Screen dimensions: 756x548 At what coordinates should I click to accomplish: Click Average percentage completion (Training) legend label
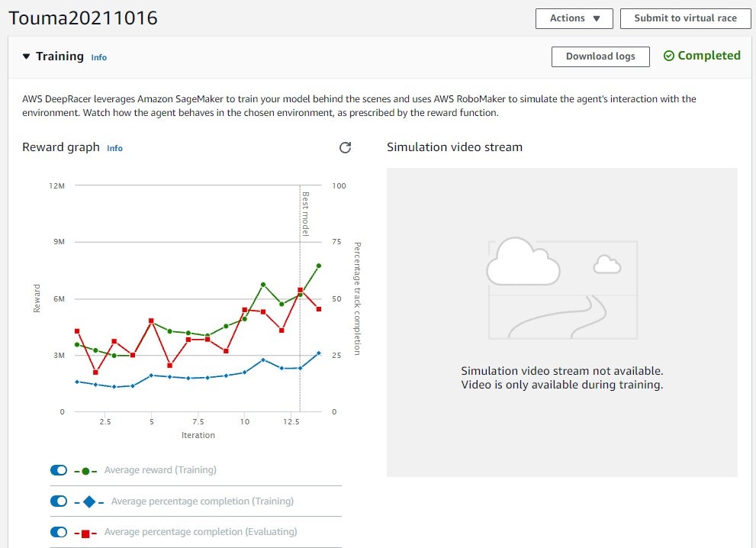coord(202,501)
